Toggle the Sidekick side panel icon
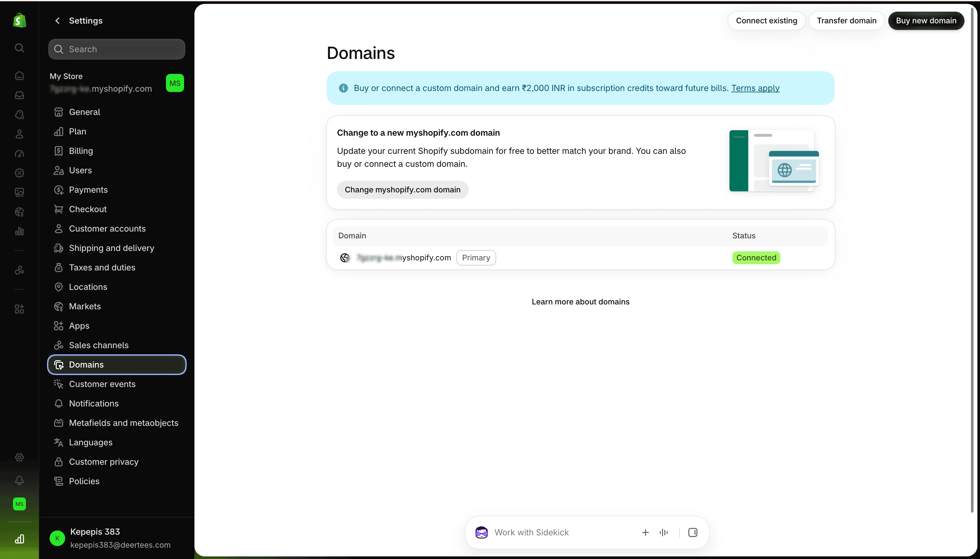Screen dimensions: 980x559 (x=693, y=532)
